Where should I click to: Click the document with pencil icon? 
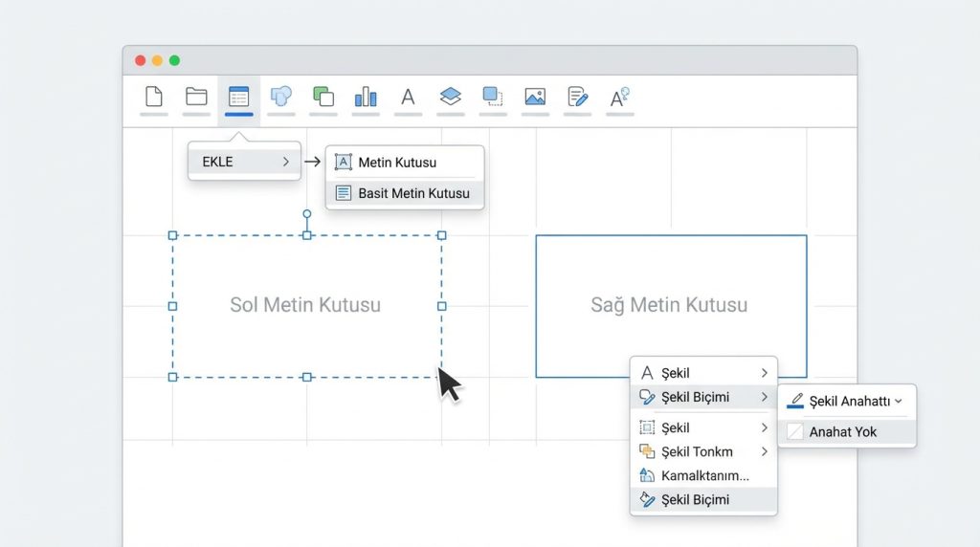click(x=577, y=97)
